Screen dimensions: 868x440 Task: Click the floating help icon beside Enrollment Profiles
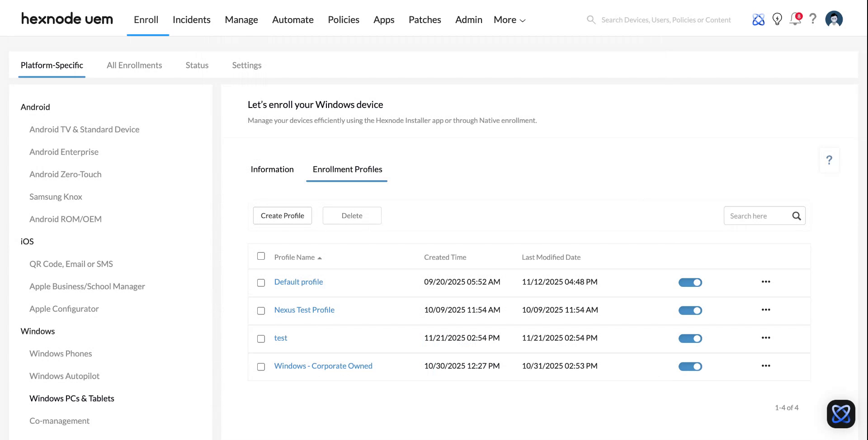click(x=829, y=160)
